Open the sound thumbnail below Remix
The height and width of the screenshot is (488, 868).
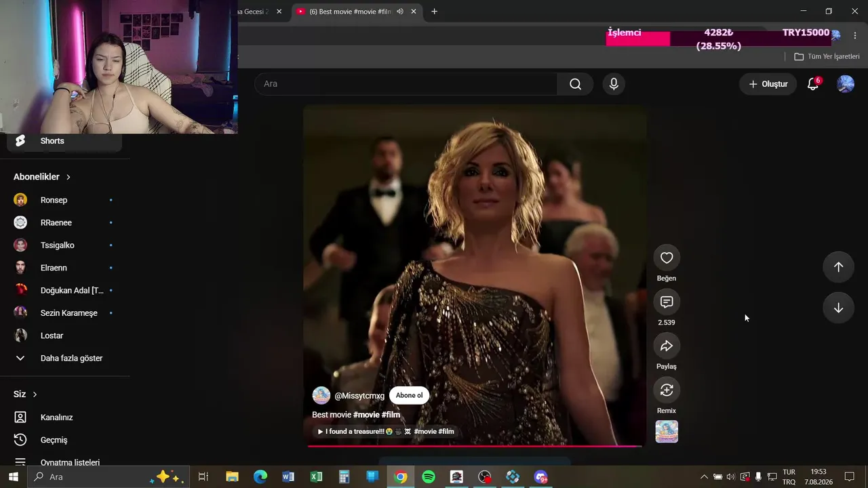pyautogui.click(x=667, y=432)
